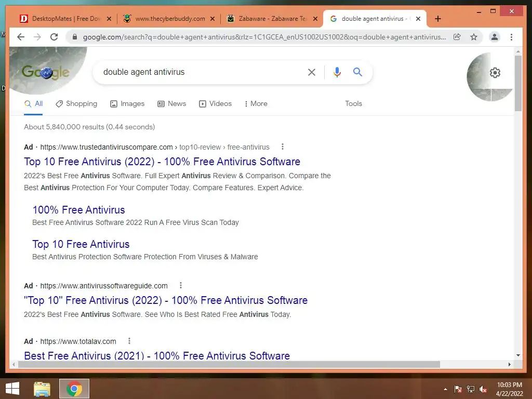Click the horizontal scrollbar left arrow
The height and width of the screenshot is (399, 532).
(13, 364)
